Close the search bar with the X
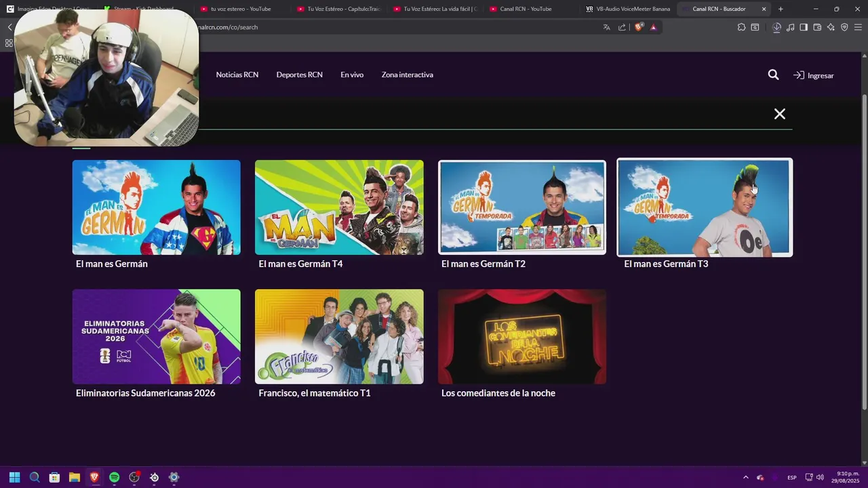 [x=780, y=114]
